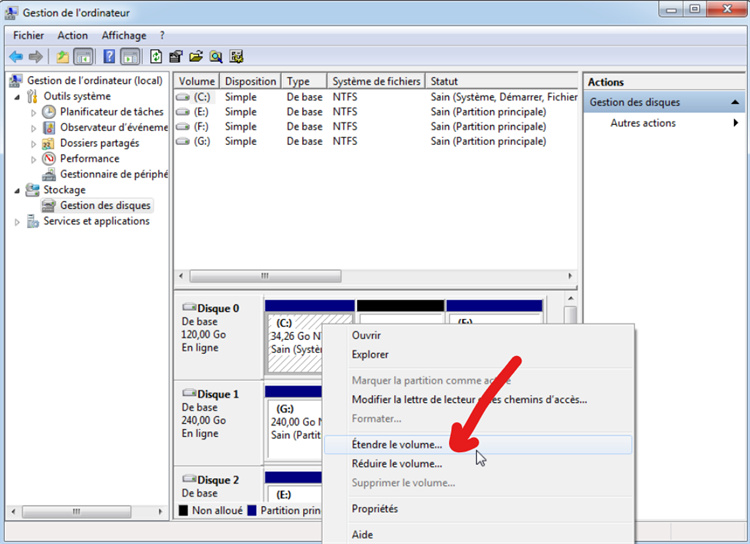Image resolution: width=750 pixels, height=544 pixels.
Task: Open the Affichage menu
Action: tap(124, 35)
